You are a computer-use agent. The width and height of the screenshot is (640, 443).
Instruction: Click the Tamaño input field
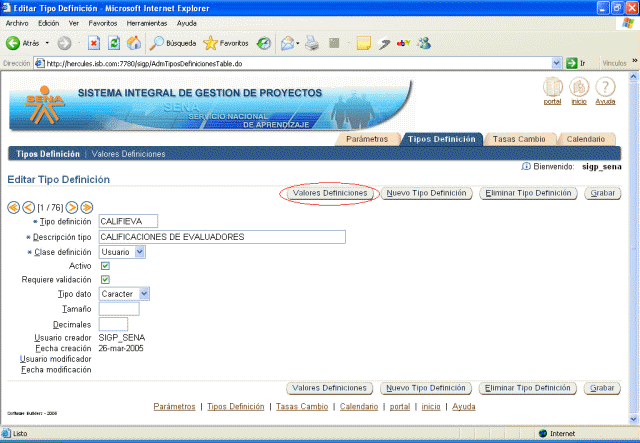point(119,309)
